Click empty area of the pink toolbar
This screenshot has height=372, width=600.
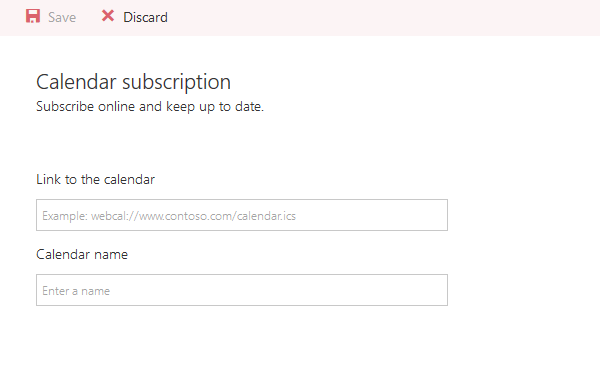(x=383, y=18)
